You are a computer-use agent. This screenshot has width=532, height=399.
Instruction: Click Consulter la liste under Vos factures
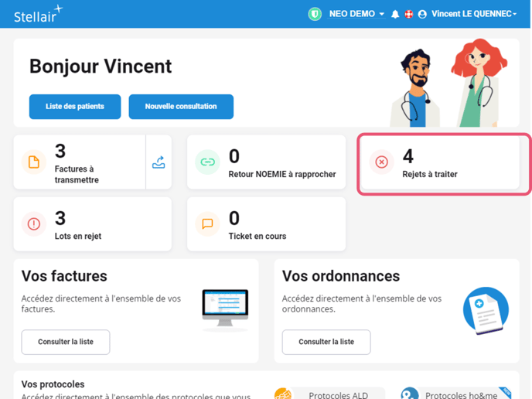[x=66, y=342]
